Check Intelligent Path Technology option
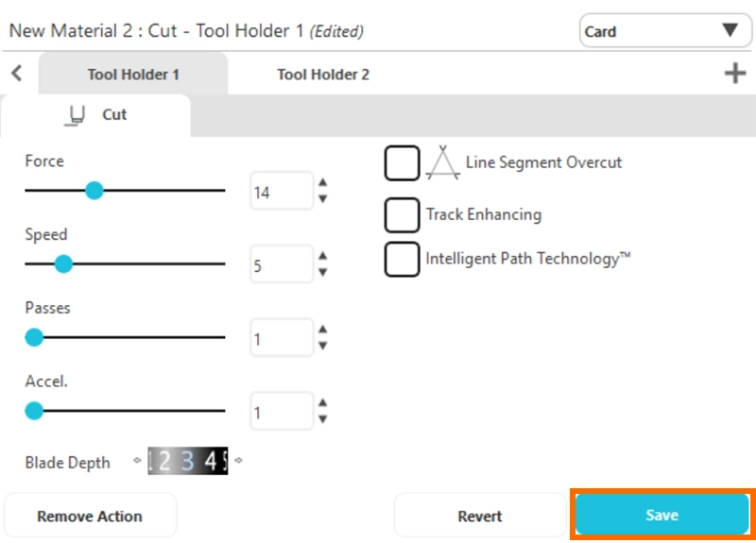The height and width of the screenshot is (543, 756). click(402, 260)
